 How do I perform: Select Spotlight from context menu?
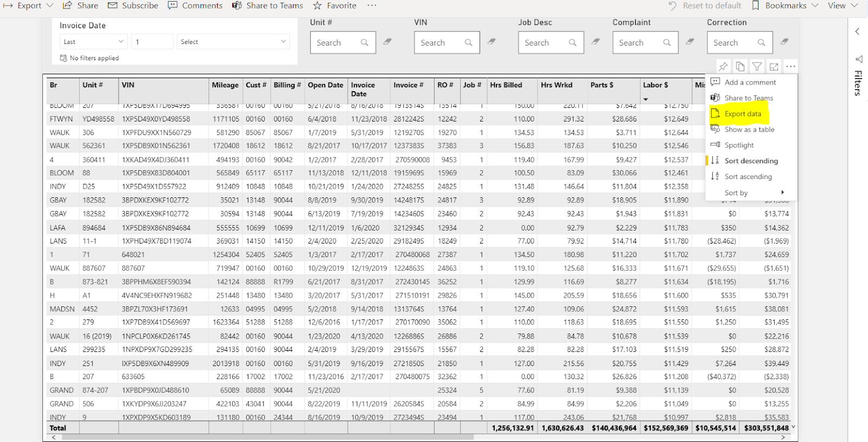pos(751,145)
